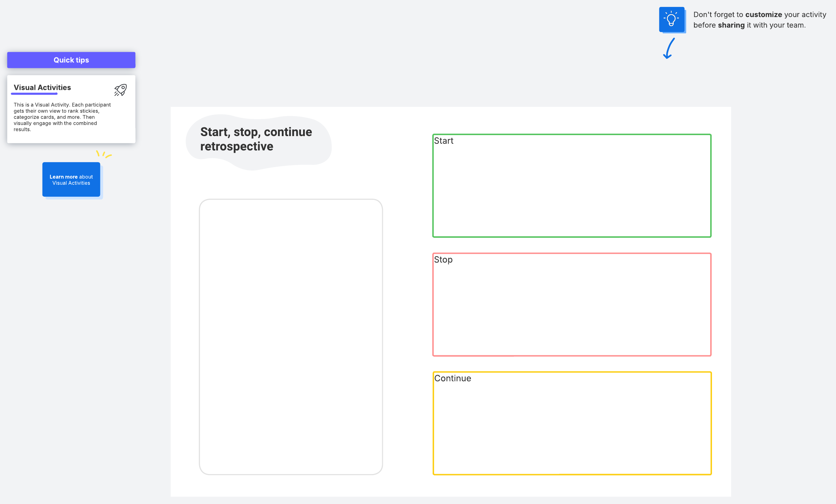836x504 pixels.
Task: Select the yellow-bordered Continue container
Action: tap(572, 423)
